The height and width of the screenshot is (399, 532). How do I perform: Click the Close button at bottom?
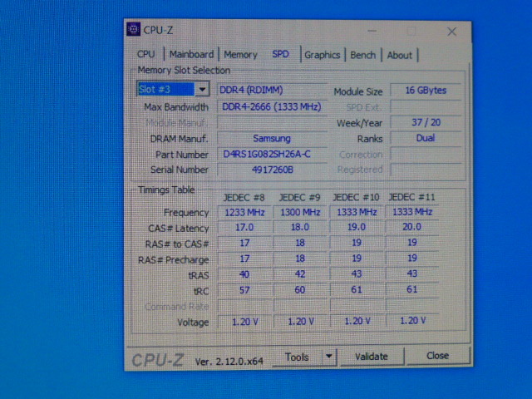tap(438, 356)
